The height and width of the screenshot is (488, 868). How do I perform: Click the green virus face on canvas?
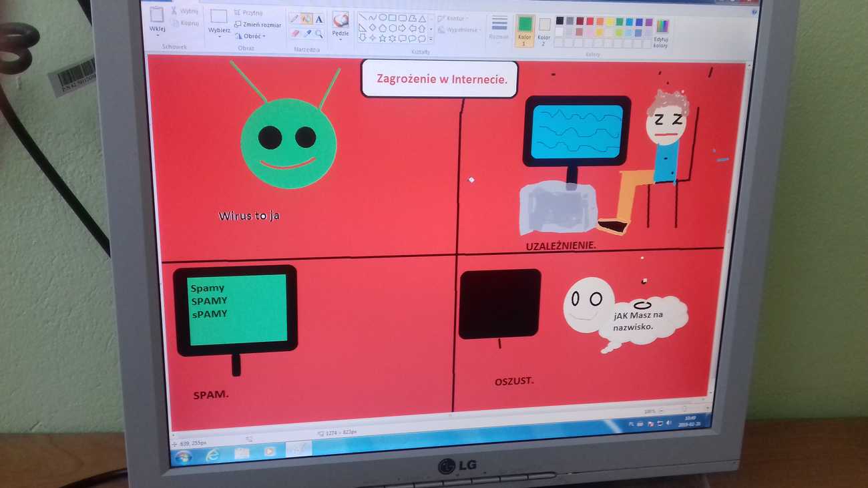288,143
